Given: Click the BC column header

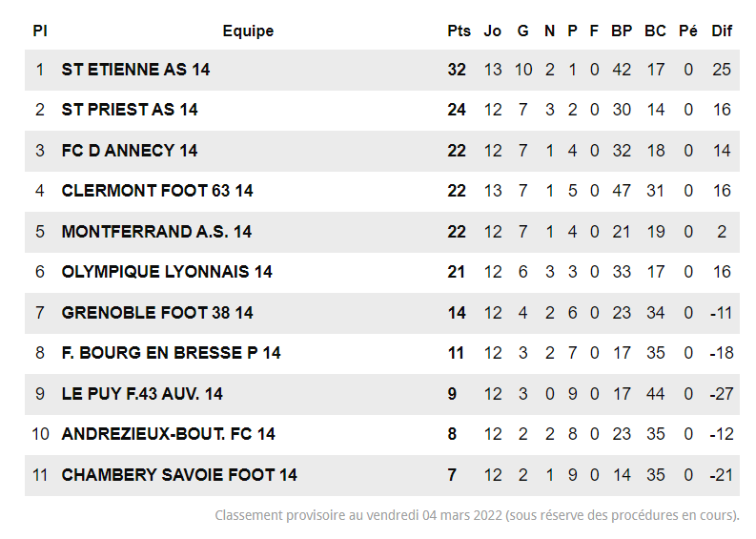Looking at the screenshot, I should 655,31.
